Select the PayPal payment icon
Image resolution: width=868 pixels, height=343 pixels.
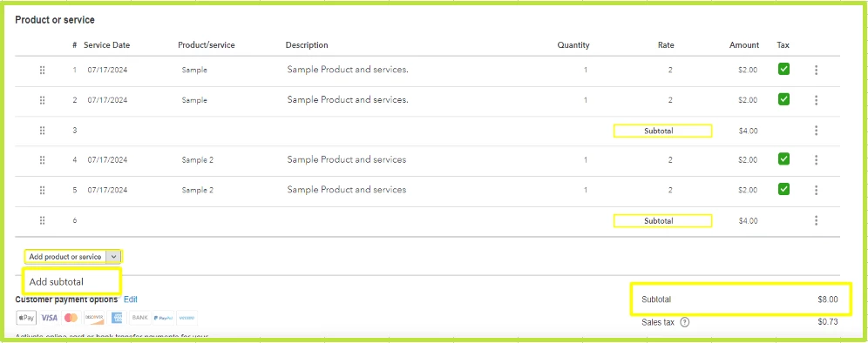[x=163, y=318]
